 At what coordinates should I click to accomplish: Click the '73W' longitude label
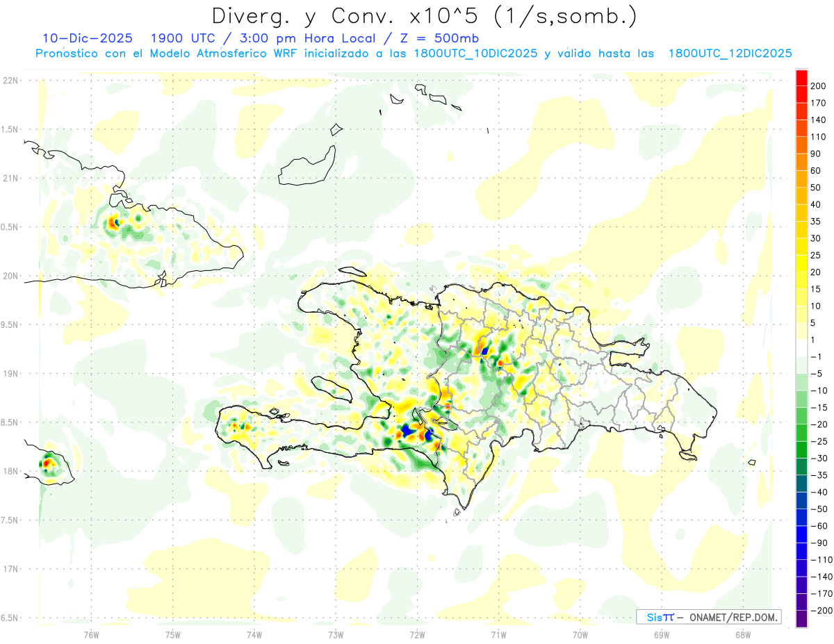point(336,634)
